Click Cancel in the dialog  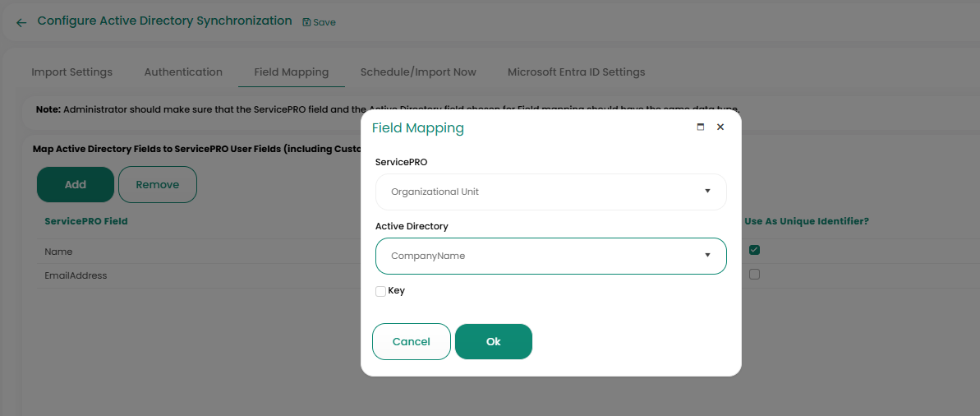[412, 342]
